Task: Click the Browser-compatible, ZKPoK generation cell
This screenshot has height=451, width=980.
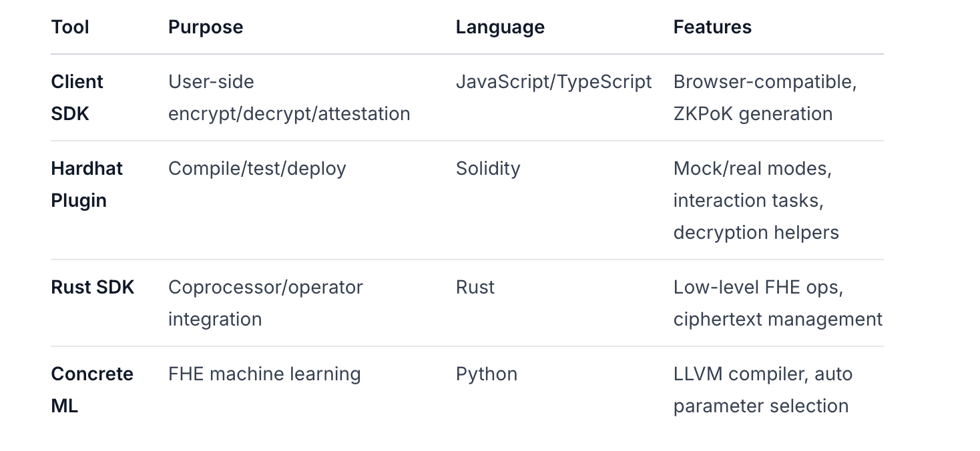Action: (765, 97)
